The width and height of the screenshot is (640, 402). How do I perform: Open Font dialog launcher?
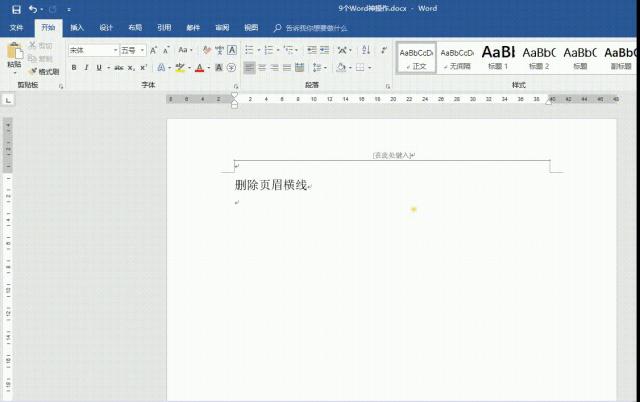coord(236,86)
